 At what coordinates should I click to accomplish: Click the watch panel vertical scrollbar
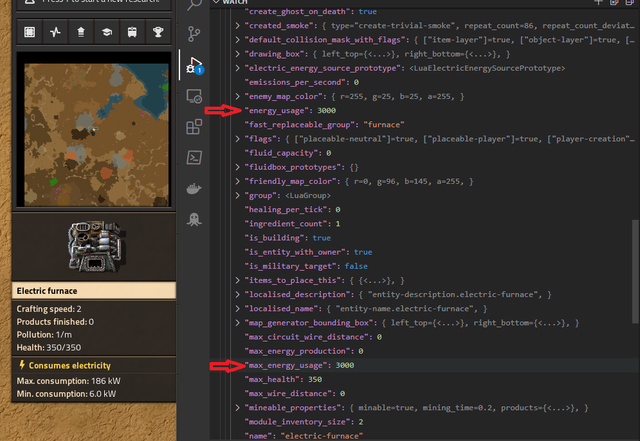(x=635, y=271)
